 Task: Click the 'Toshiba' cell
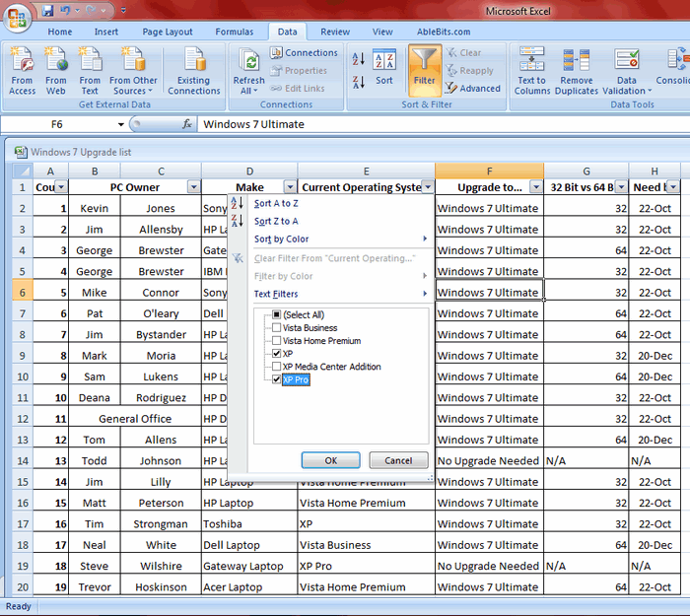(x=249, y=523)
